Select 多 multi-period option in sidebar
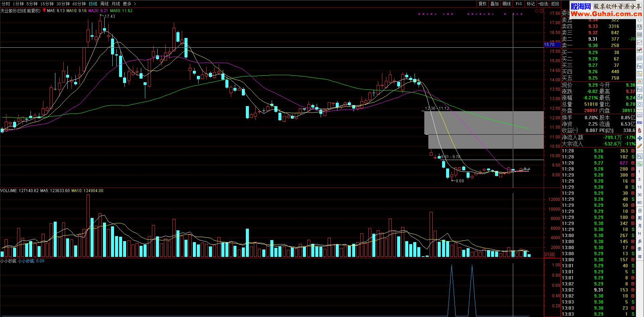Screen dimensions: 644x317 tap(640, 241)
